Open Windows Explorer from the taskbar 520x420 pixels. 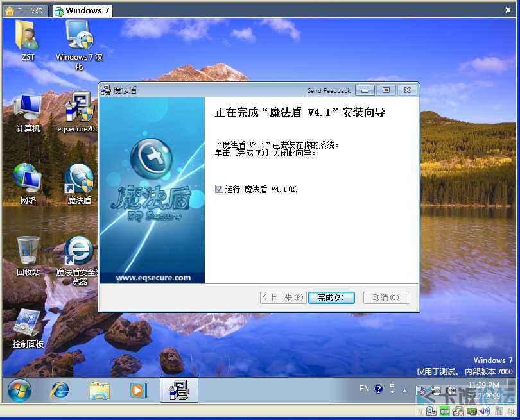(99, 391)
